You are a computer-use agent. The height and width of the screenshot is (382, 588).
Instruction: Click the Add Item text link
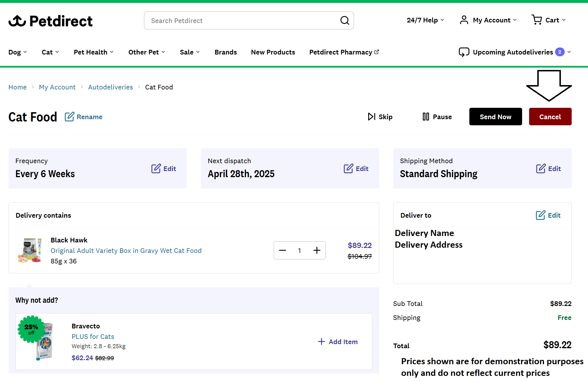(343, 342)
